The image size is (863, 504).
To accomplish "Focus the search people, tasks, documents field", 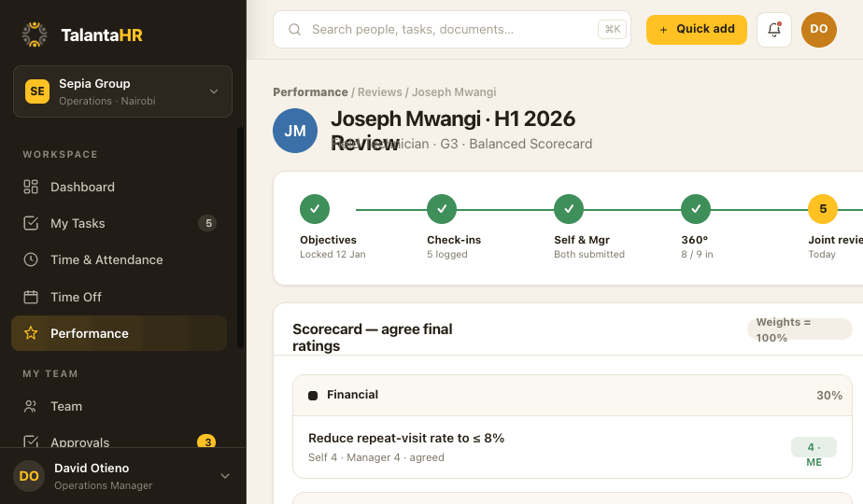I will [451, 29].
